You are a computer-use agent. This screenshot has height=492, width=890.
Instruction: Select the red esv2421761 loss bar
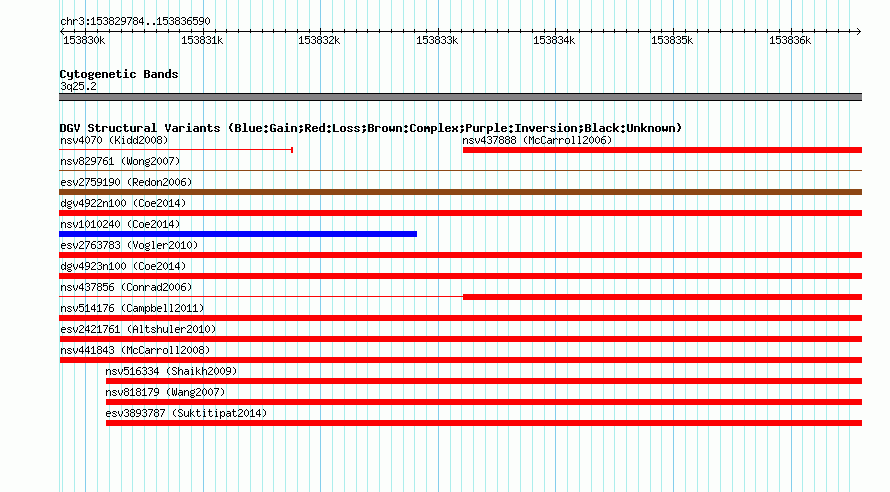coord(460,339)
